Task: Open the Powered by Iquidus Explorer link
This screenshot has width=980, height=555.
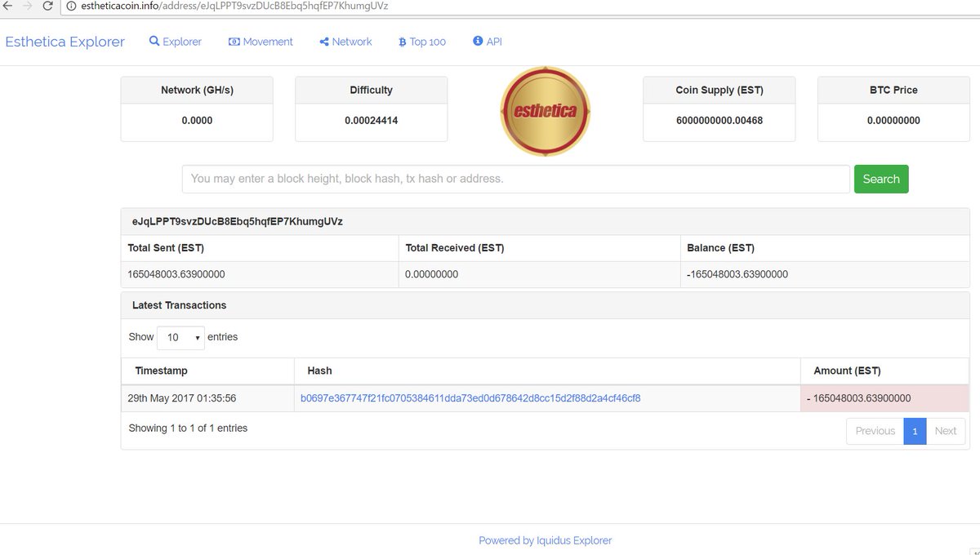Action: 546,540
